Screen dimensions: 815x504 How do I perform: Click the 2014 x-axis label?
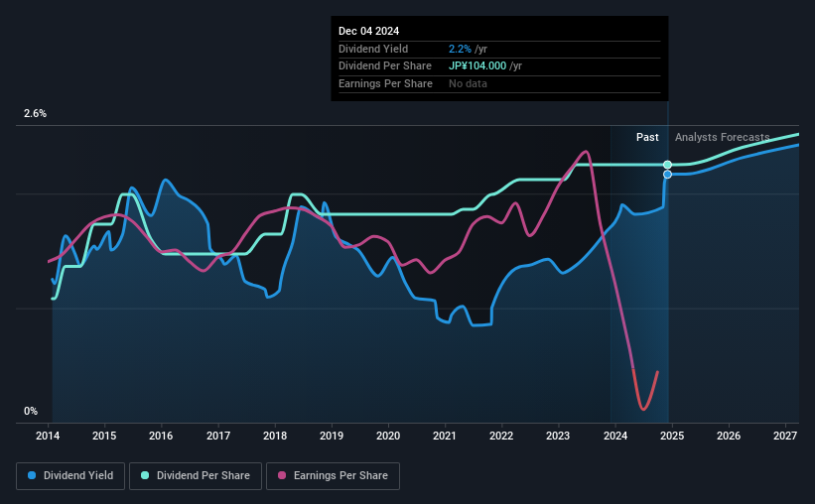[48, 436]
